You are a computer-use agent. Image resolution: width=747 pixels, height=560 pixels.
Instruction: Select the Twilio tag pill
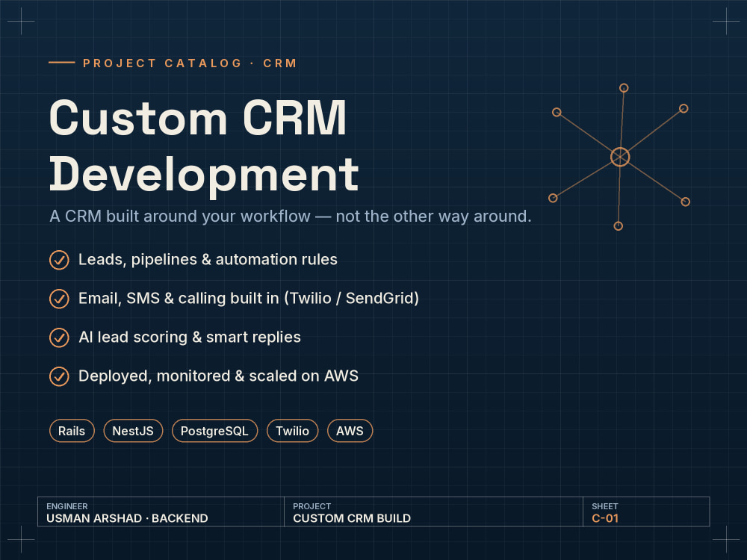point(292,431)
